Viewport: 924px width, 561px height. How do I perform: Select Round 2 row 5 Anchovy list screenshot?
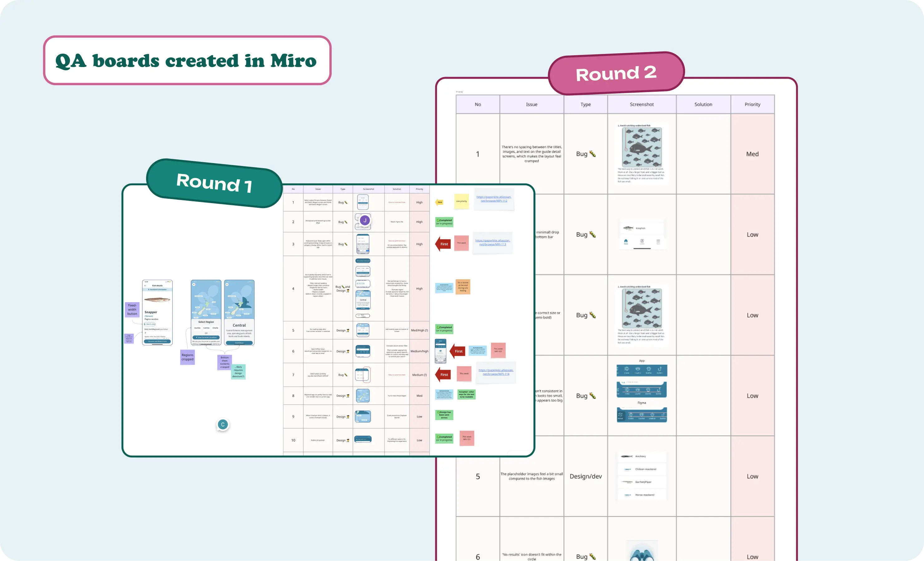click(642, 476)
